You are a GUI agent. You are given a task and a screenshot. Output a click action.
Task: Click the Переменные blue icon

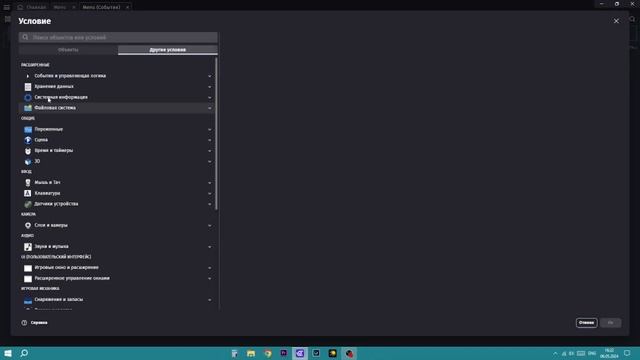coord(28,129)
